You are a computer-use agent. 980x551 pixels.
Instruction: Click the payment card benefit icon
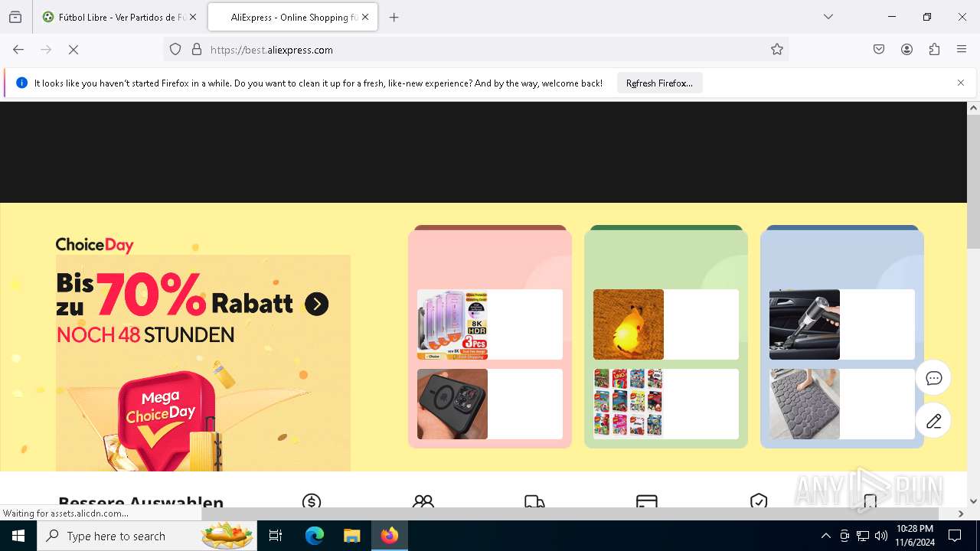click(647, 501)
